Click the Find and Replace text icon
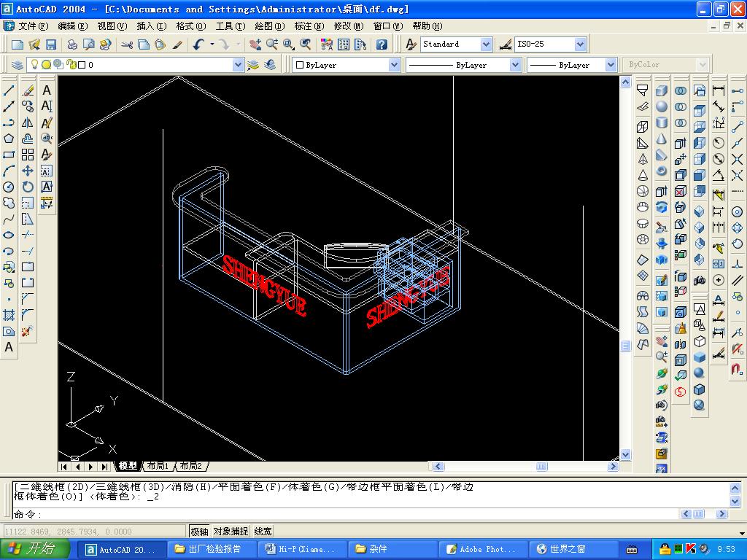The height and width of the screenshot is (560, 747). [47, 139]
